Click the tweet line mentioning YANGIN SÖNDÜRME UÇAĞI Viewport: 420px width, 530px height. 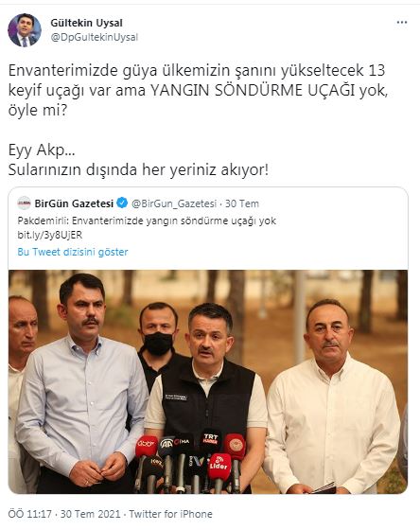click(x=198, y=90)
